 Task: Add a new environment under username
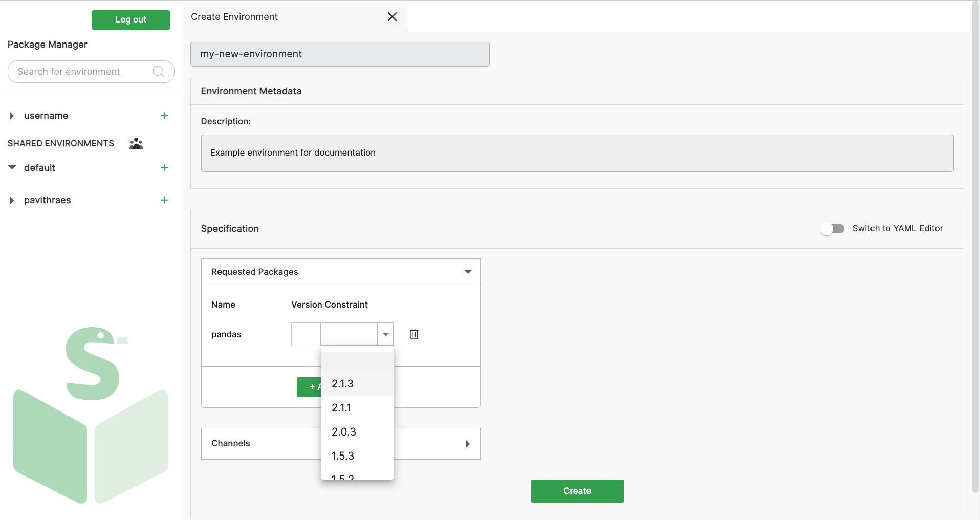click(x=164, y=116)
